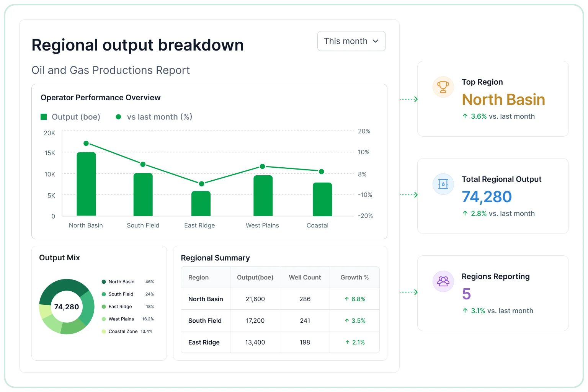Click the 286 well count cell

(305, 299)
